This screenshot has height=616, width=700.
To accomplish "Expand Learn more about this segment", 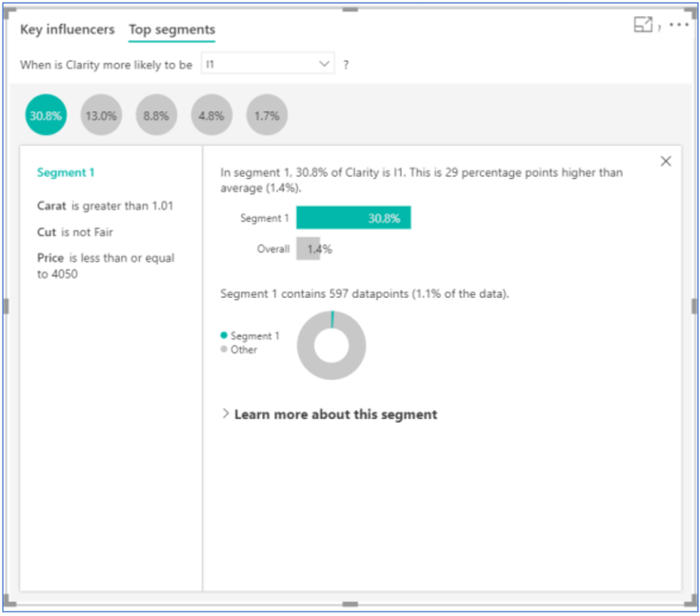I will tap(330, 414).
